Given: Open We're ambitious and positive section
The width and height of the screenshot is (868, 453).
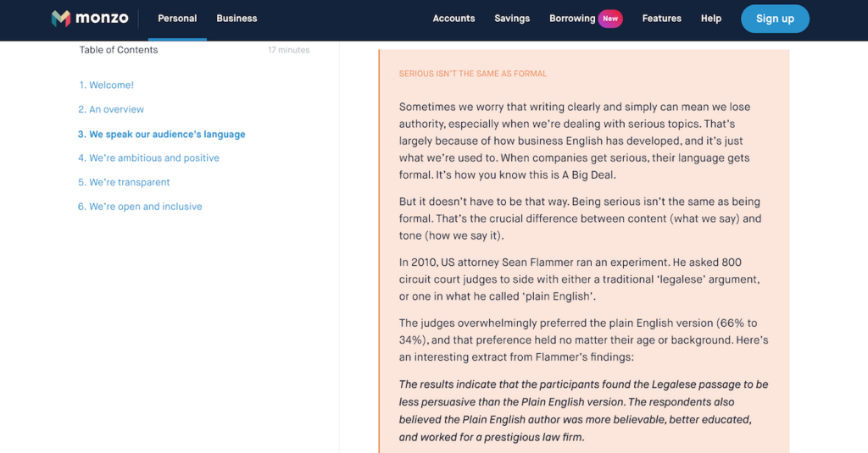Looking at the screenshot, I should pyautogui.click(x=148, y=158).
